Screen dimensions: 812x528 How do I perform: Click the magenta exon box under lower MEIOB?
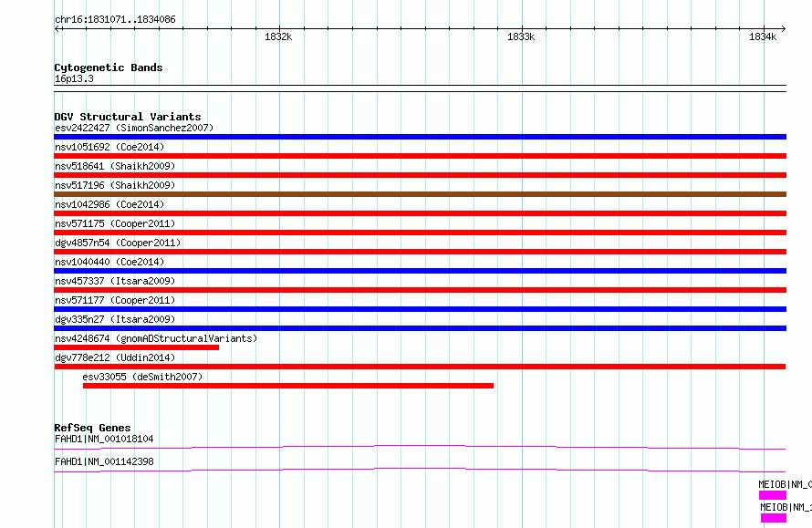774,518
